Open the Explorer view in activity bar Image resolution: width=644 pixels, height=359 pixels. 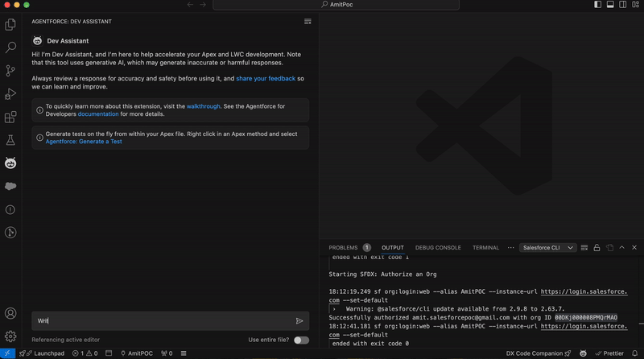(10, 25)
